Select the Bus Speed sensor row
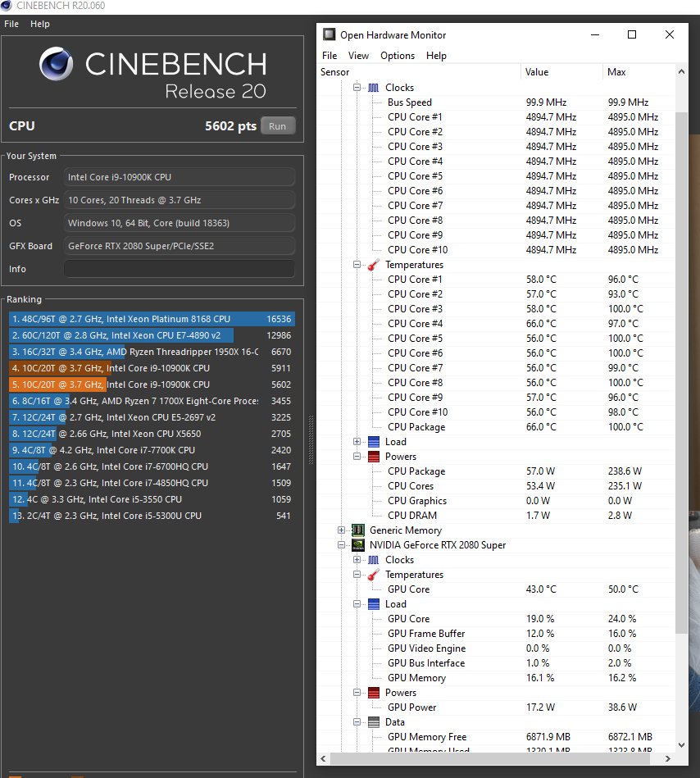This screenshot has width=700, height=778. pos(496,102)
